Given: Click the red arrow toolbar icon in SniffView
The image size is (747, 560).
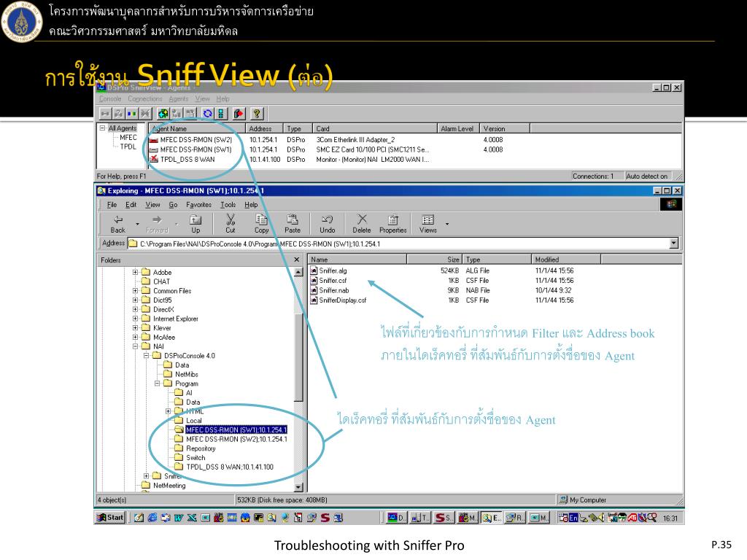Looking at the screenshot, I should coord(239,113).
